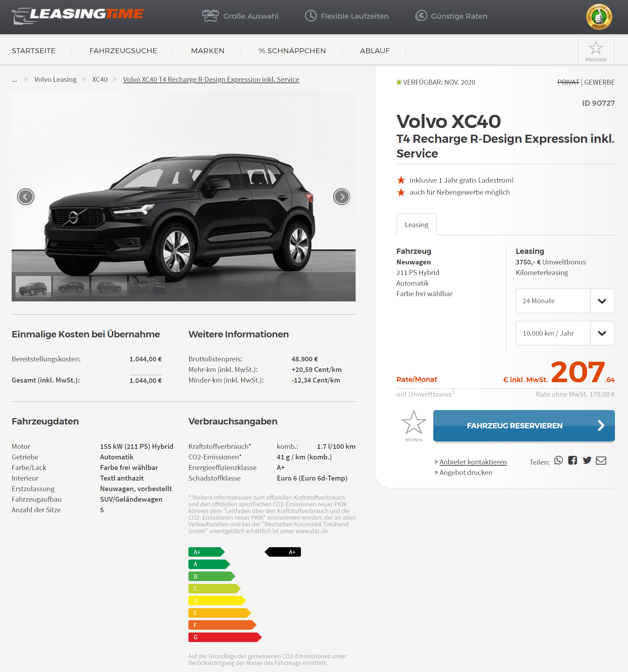Open the 10.000 km / Jahr dropdown
This screenshot has width=628, height=672.
[x=565, y=333]
